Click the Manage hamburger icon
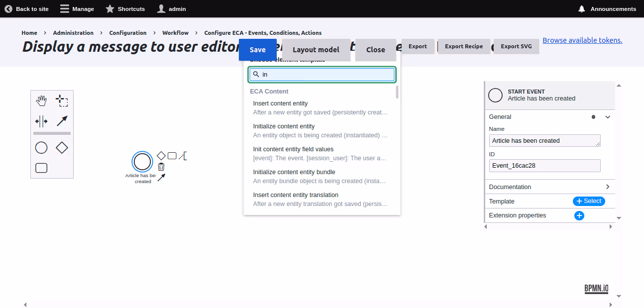The width and height of the screenshot is (644, 308). (65, 9)
